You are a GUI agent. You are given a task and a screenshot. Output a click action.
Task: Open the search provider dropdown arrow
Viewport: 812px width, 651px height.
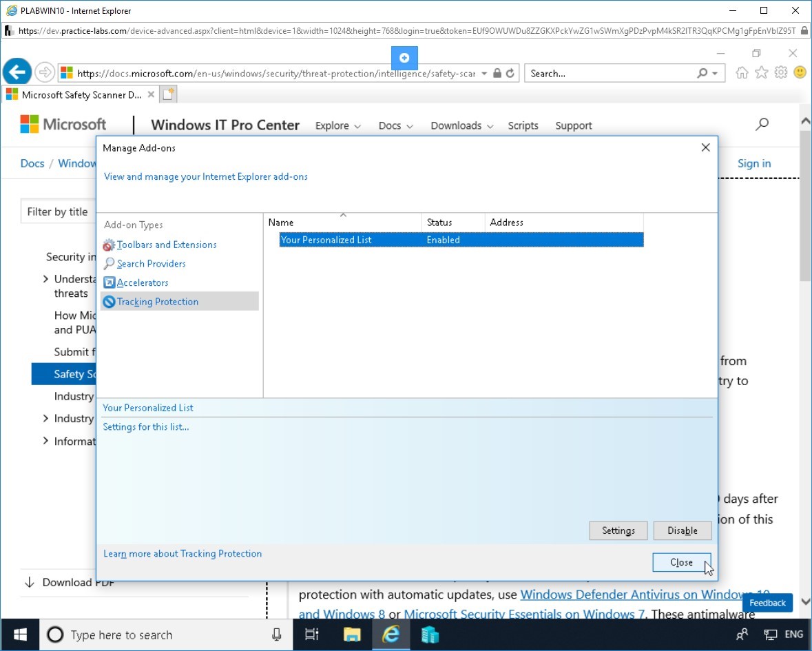click(715, 74)
